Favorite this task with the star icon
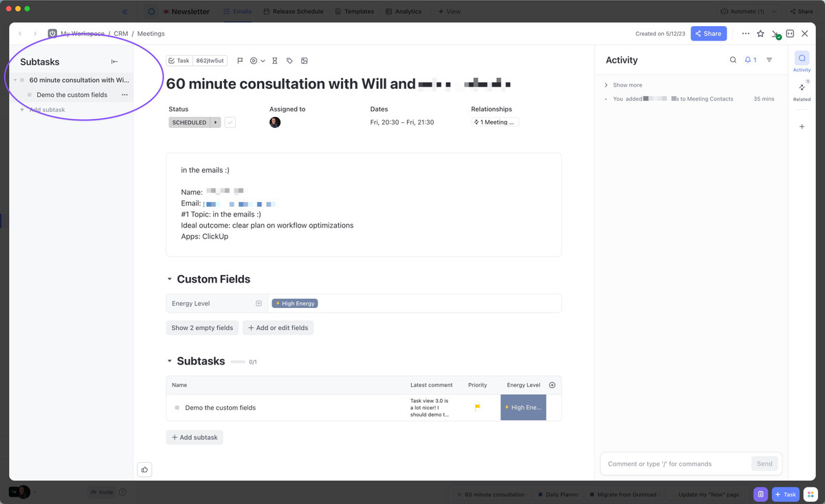The image size is (825, 504). coord(760,34)
